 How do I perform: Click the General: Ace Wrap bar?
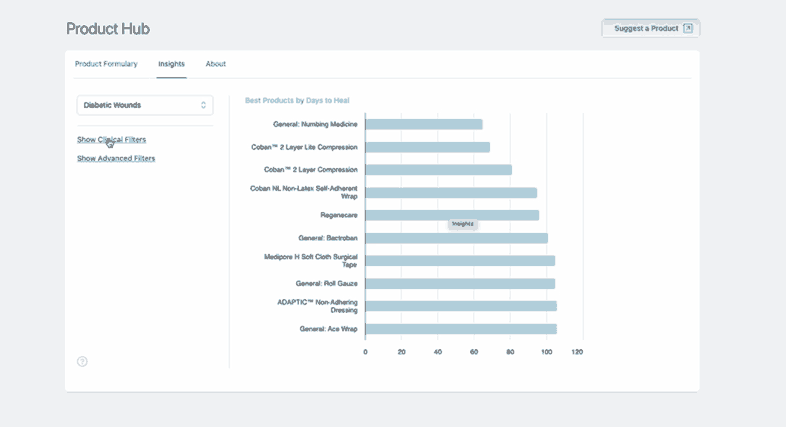tap(461, 329)
